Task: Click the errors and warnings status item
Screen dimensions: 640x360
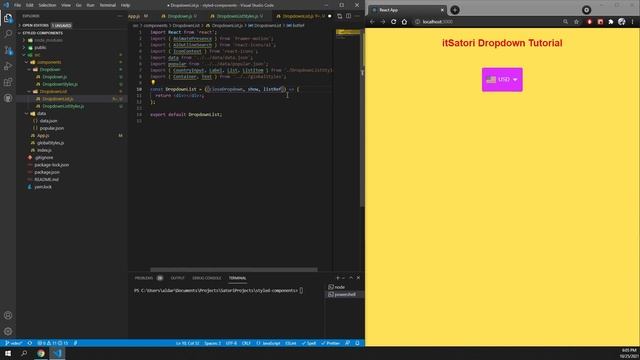Action: point(53,343)
